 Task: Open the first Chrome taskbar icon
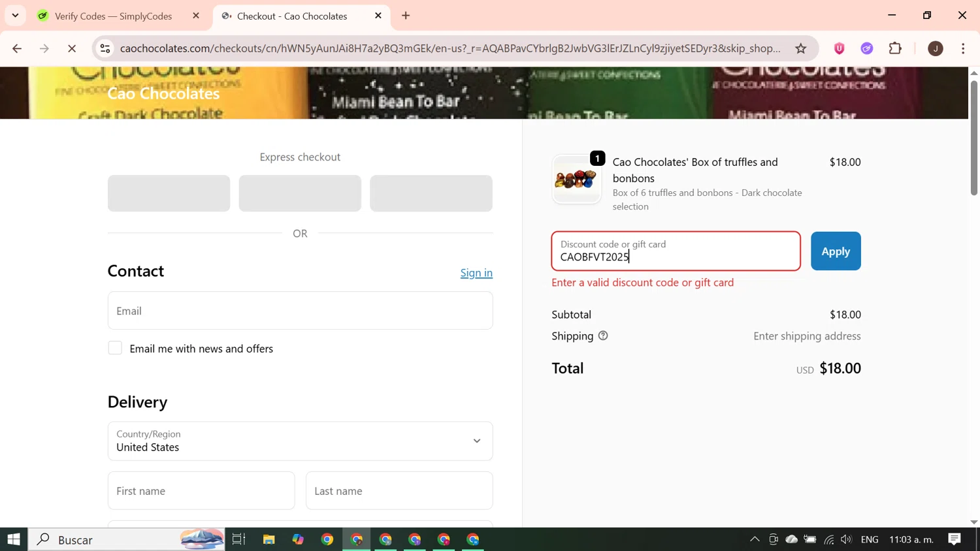pyautogui.click(x=327, y=539)
